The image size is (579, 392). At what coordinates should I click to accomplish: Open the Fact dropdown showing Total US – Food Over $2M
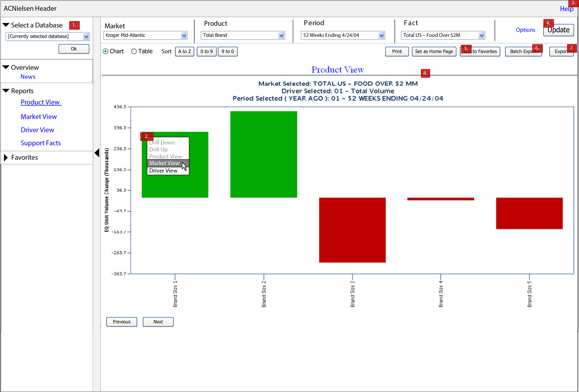point(443,35)
